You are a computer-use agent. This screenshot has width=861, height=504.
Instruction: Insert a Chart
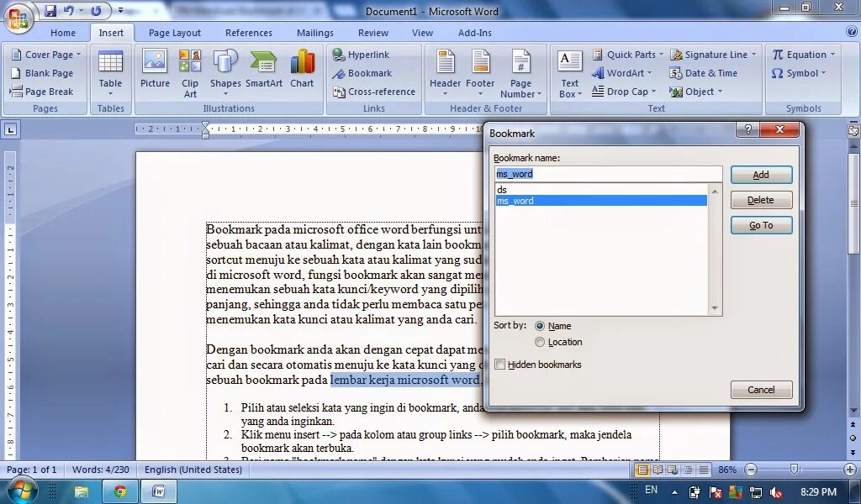[302, 69]
